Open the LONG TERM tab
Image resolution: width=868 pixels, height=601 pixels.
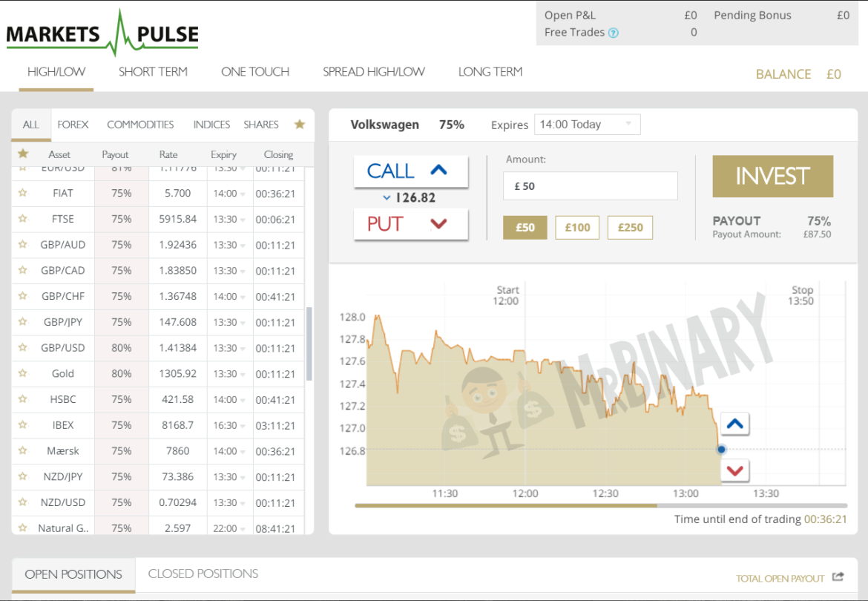490,72
